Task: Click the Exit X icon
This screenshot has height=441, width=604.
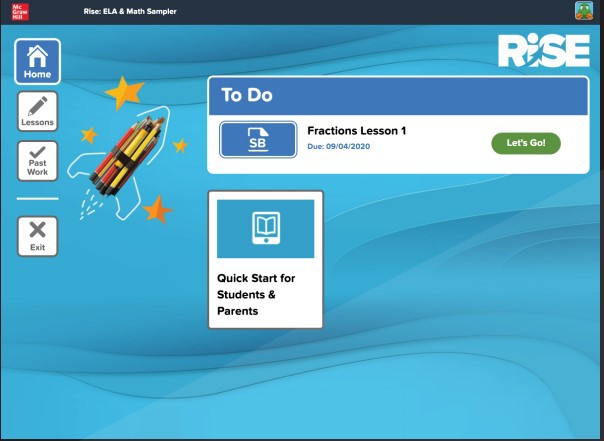Action: (38, 236)
